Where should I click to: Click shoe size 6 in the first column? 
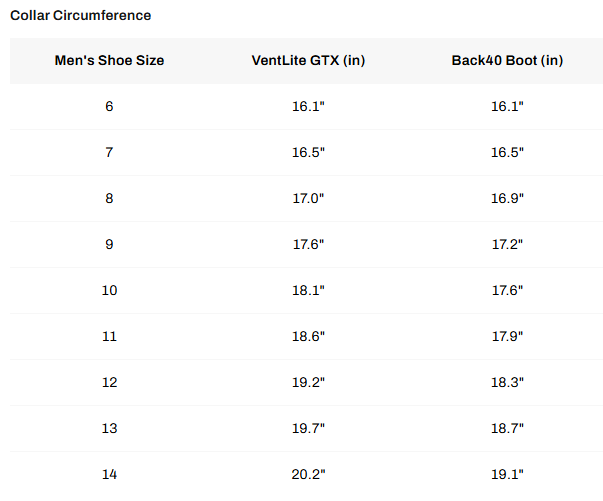[x=109, y=106]
